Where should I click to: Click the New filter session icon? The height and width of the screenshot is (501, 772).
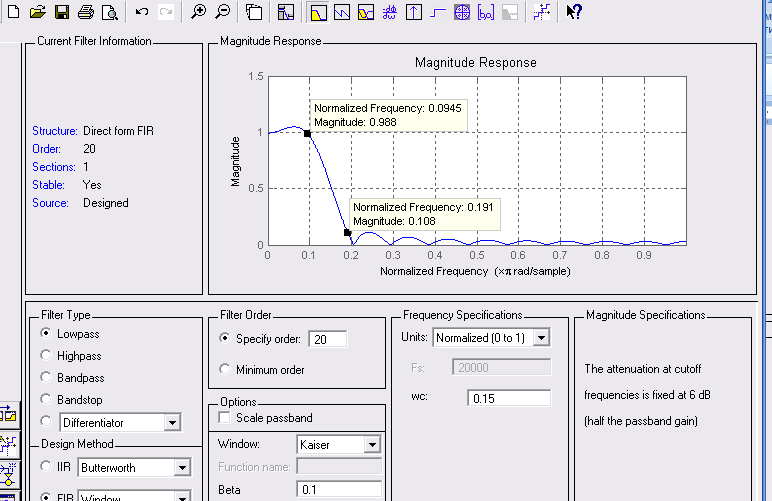13,12
